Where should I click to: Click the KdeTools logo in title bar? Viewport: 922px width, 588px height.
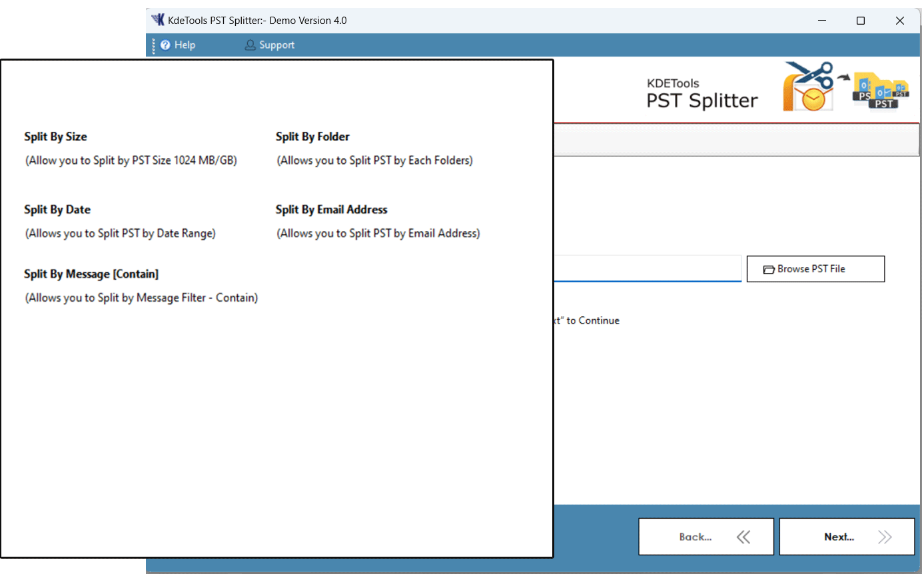[x=158, y=20]
